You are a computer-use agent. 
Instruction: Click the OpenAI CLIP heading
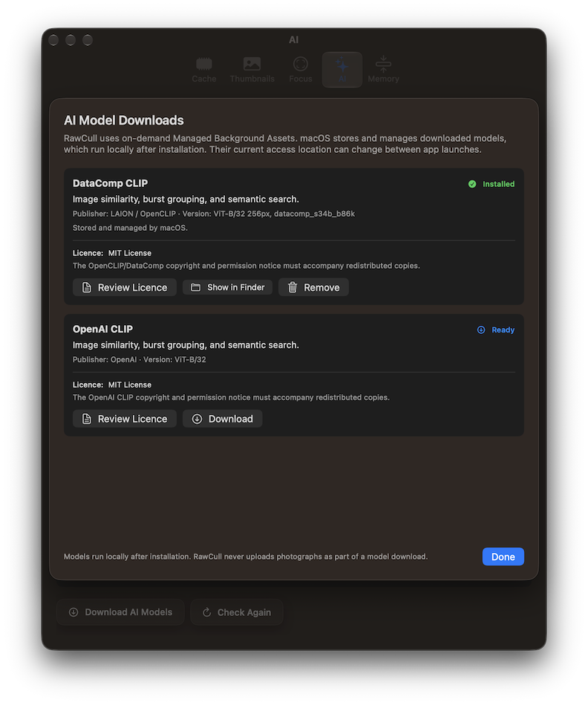pos(102,329)
